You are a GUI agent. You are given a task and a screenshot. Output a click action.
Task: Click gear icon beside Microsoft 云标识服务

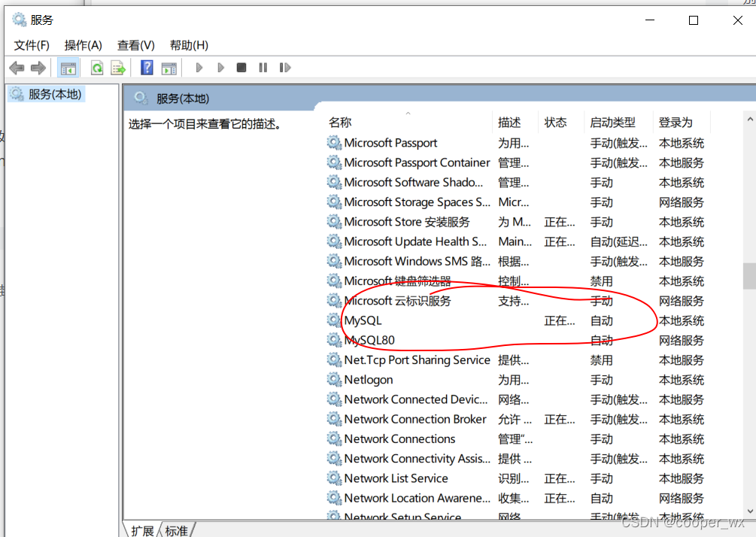coord(334,300)
